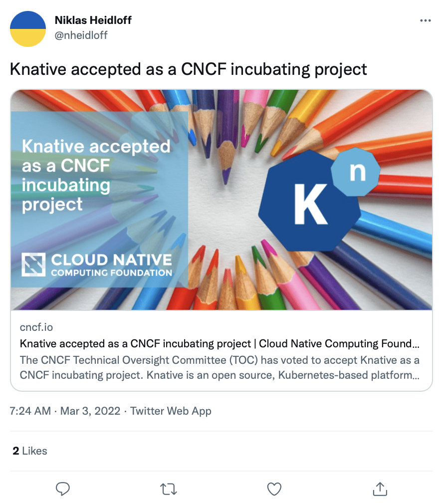Click the tweet text about Knative acceptance
Screen dimensions: 443x504
pos(188,69)
